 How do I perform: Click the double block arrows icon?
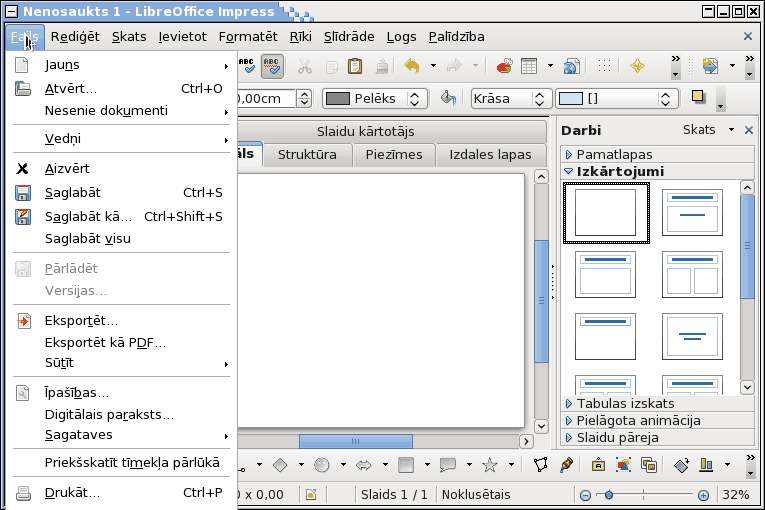[x=364, y=465]
